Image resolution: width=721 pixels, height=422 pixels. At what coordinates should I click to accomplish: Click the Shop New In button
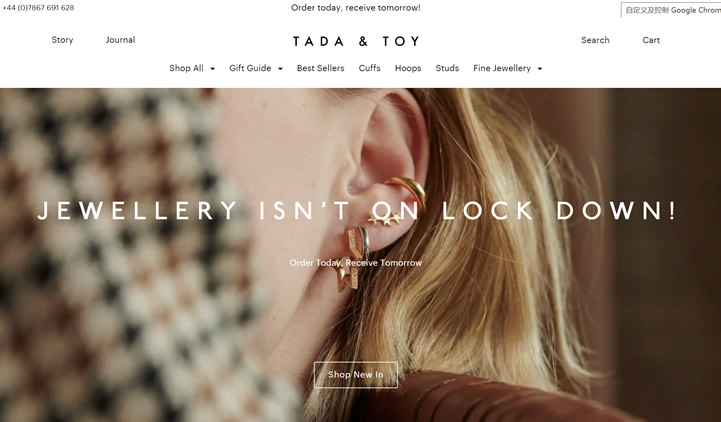[x=356, y=375]
